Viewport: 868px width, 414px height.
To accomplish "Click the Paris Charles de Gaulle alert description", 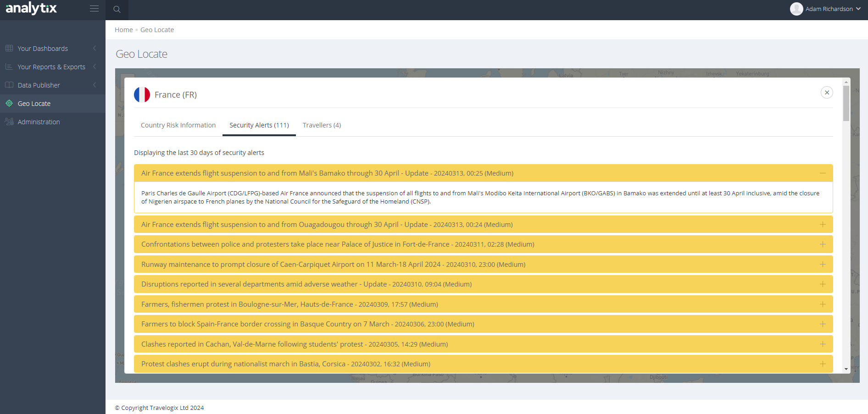I will 480,198.
